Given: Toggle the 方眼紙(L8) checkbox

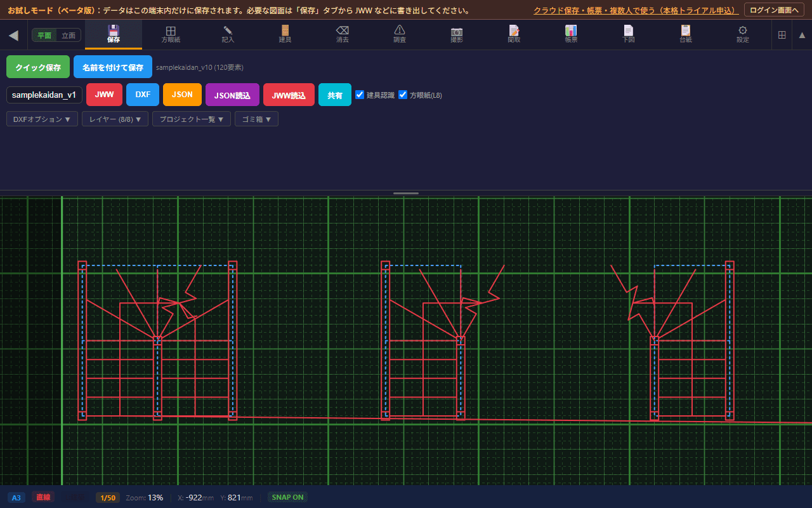Looking at the screenshot, I should point(403,95).
